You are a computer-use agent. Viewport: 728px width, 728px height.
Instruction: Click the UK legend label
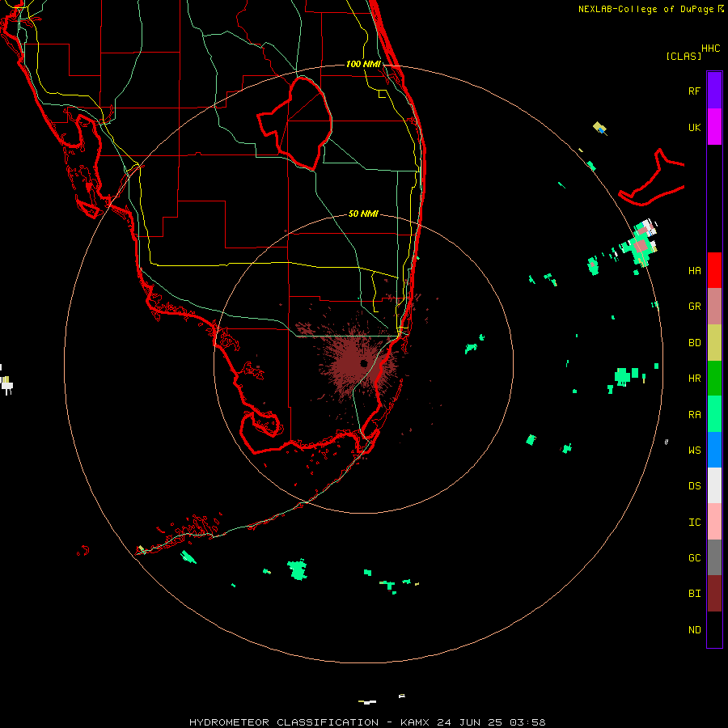(694, 128)
